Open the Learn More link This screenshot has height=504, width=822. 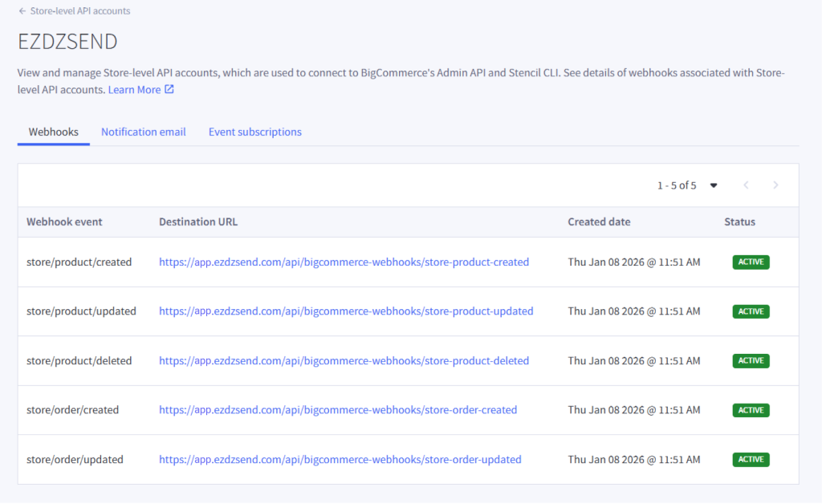pyautogui.click(x=134, y=90)
